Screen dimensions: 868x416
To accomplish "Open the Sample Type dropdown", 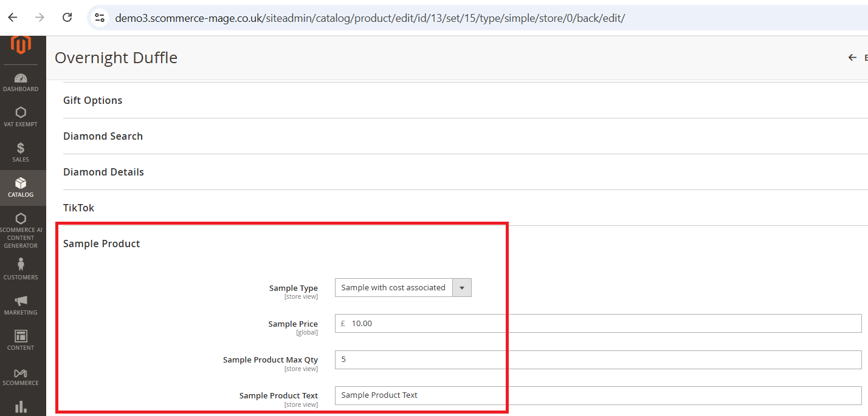I will click(x=403, y=288).
